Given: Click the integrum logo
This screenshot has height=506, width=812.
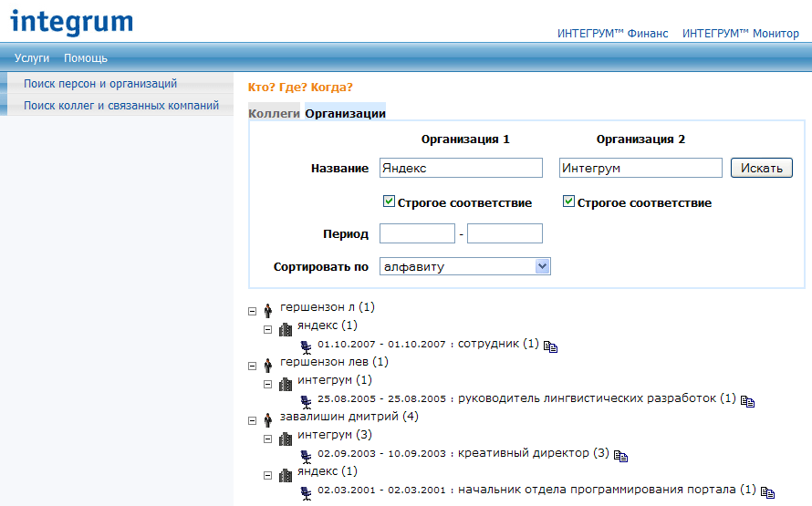Looking at the screenshot, I should click(71, 22).
